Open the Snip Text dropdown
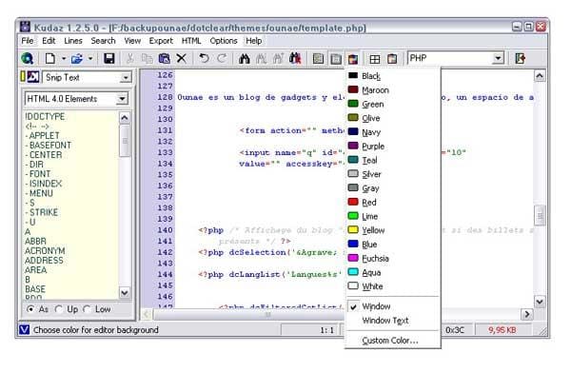The height and width of the screenshot is (392, 571). [x=126, y=77]
